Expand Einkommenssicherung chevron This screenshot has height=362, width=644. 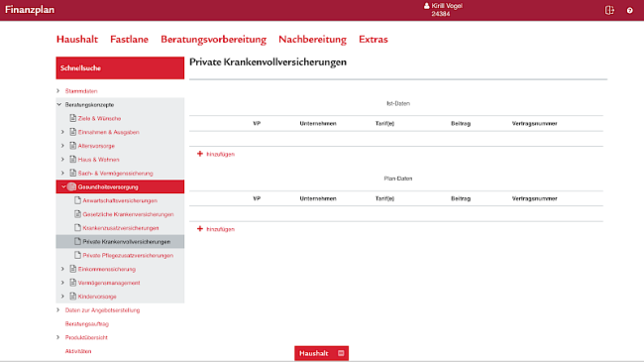(62, 269)
